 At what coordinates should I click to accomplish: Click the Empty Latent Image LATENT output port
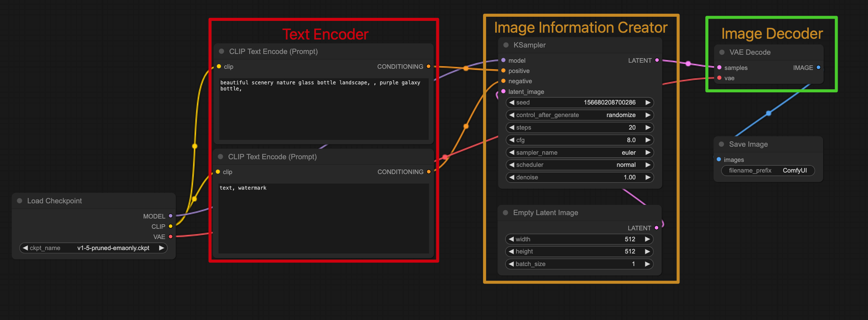click(656, 228)
